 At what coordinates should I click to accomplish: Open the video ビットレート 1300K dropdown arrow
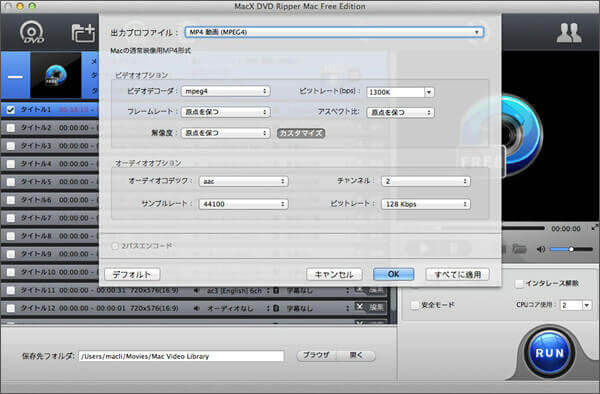[429, 92]
